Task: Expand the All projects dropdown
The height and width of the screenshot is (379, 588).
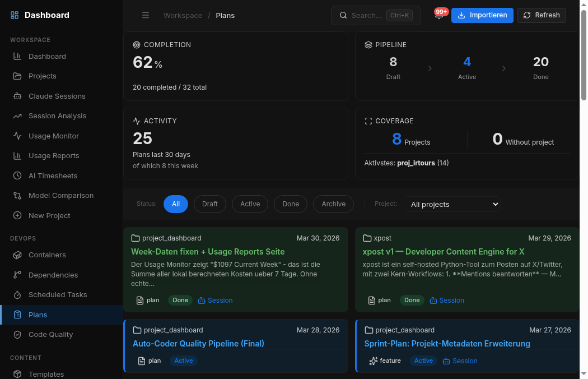Action: click(x=452, y=205)
